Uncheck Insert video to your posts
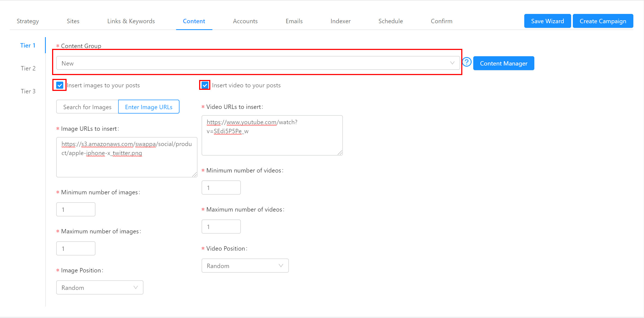Image resolution: width=644 pixels, height=318 pixels. [x=205, y=85]
